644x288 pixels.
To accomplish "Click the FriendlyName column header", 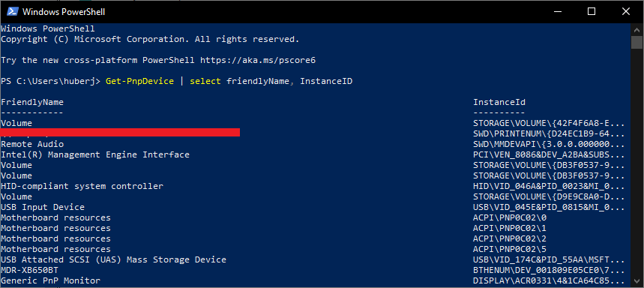I will click(x=32, y=102).
